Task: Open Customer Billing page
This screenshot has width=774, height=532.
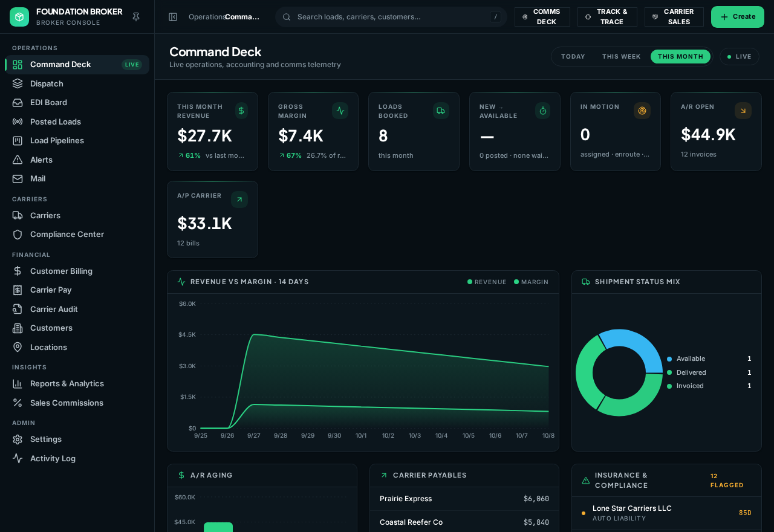Action: click(77, 271)
